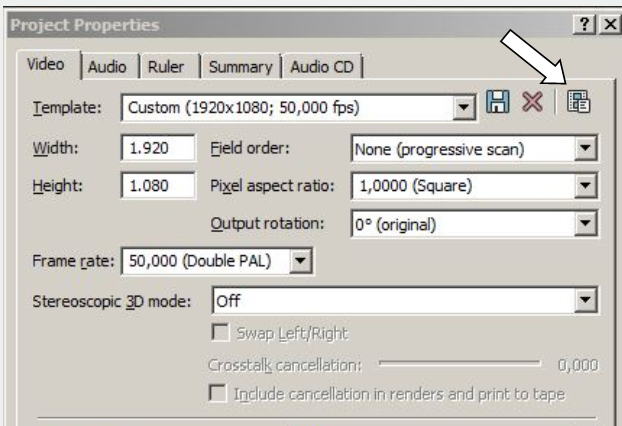
Task: Open the context help question mark button
Action: tap(584, 25)
